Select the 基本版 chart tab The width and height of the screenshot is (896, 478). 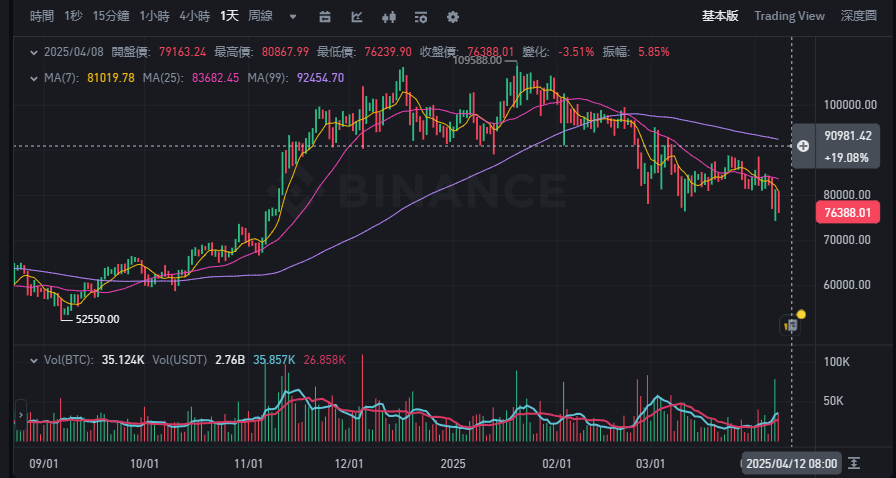pyautogui.click(x=720, y=16)
